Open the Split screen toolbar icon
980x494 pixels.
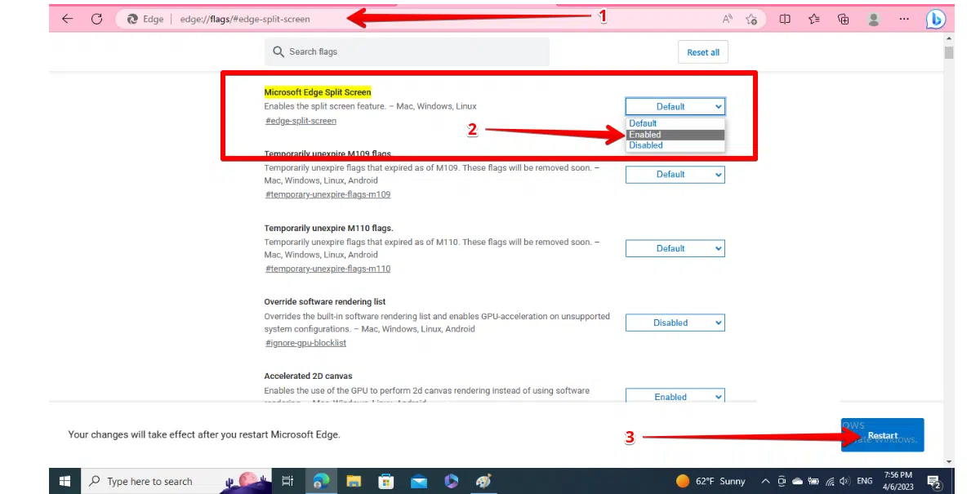point(785,19)
